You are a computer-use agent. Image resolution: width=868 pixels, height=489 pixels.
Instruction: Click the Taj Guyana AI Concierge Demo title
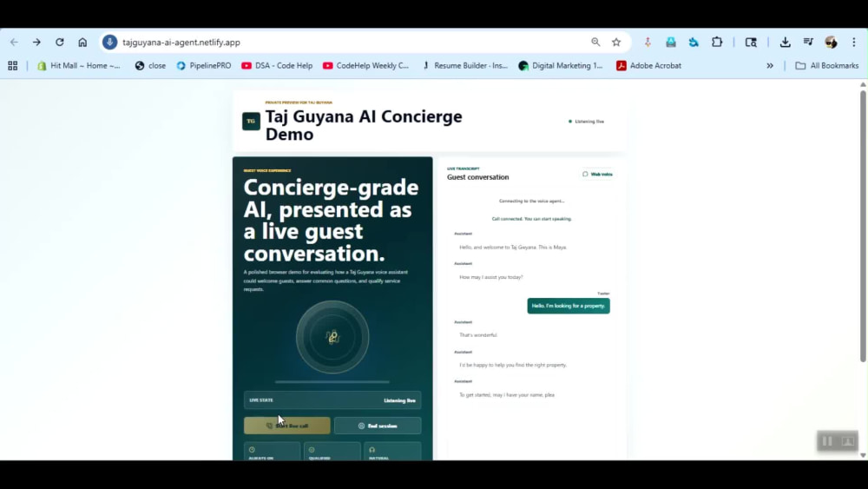(x=364, y=125)
